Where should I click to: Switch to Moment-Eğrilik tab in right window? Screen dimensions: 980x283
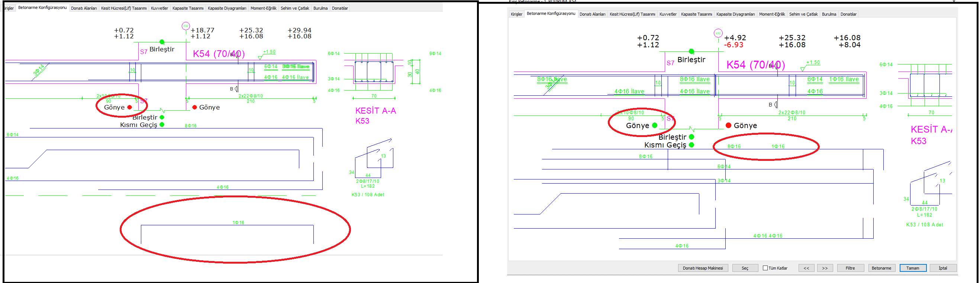(x=772, y=14)
